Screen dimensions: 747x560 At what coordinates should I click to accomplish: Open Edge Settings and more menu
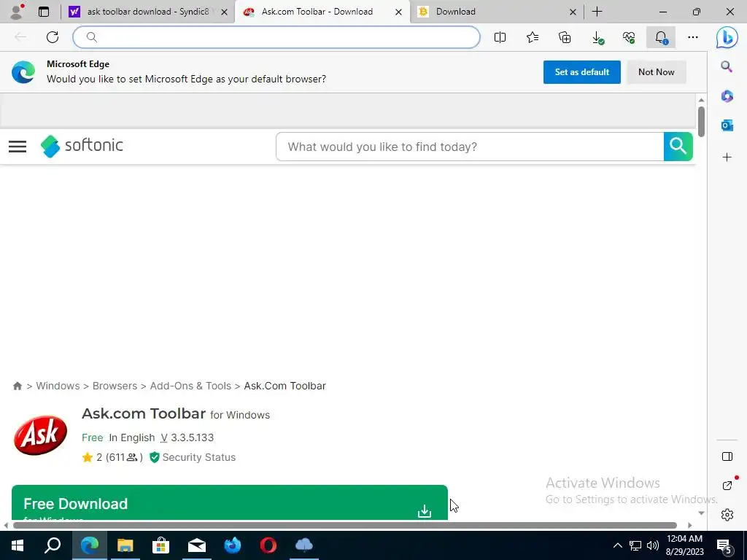pos(693,37)
